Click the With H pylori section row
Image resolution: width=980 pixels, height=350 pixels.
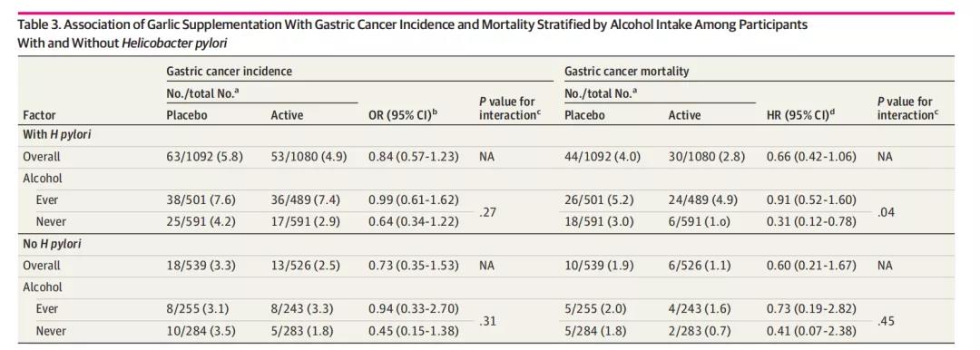click(x=485, y=136)
